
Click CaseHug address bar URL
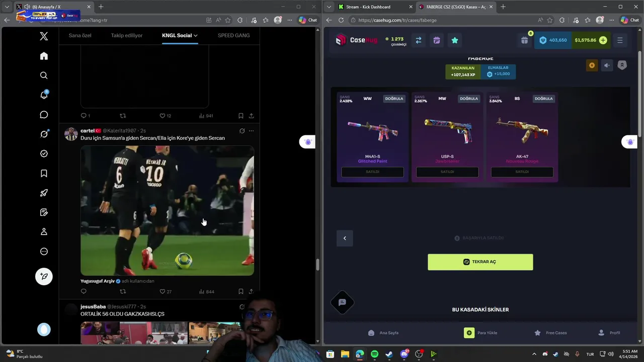tap(397, 20)
